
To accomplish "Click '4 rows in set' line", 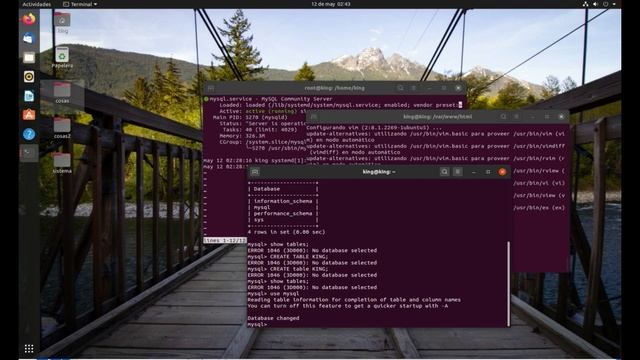I will click(x=286, y=232).
